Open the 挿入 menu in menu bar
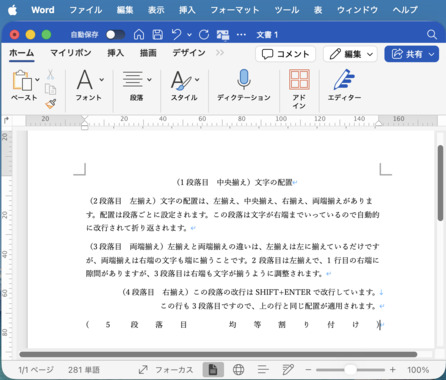The image size is (446, 380). (x=187, y=10)
